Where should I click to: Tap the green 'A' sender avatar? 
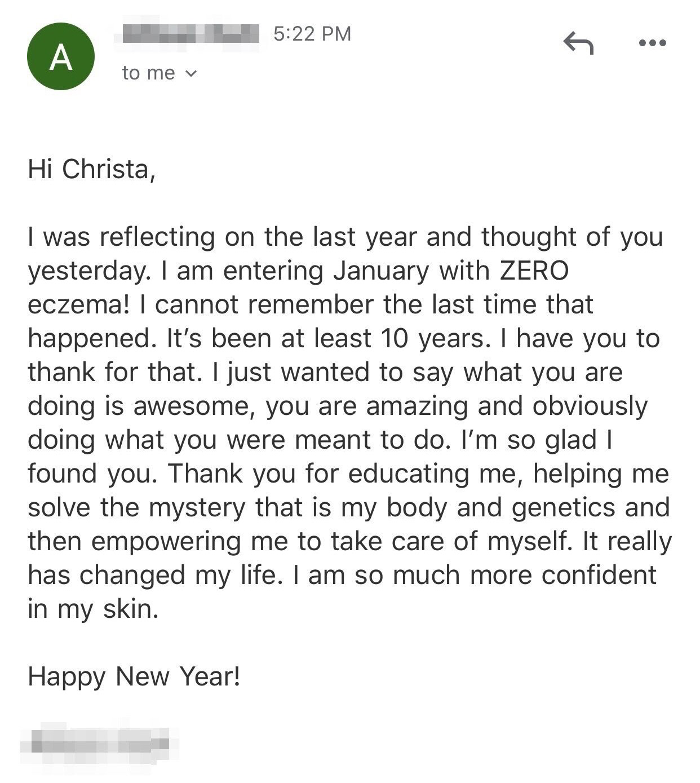(61, 56)
